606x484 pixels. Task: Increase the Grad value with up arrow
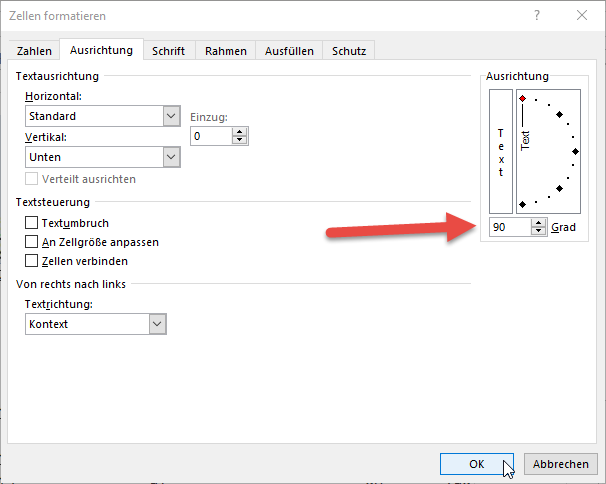click(x=538, y=223)
